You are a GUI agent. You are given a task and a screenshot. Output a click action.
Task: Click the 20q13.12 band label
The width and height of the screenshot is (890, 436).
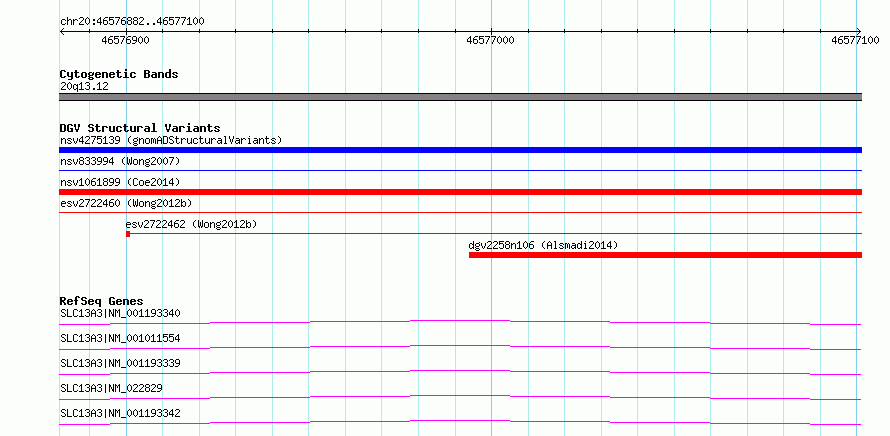point(84,87)
